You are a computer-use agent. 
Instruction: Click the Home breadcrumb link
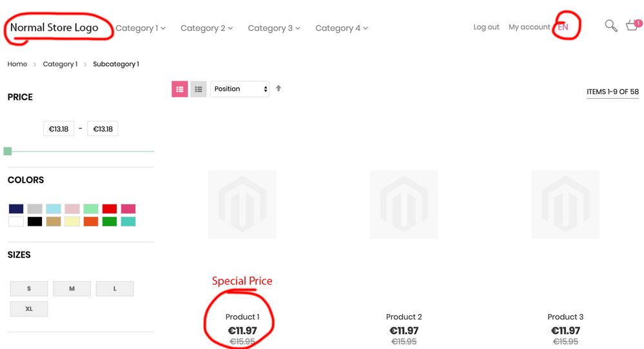tap(17, 64)
